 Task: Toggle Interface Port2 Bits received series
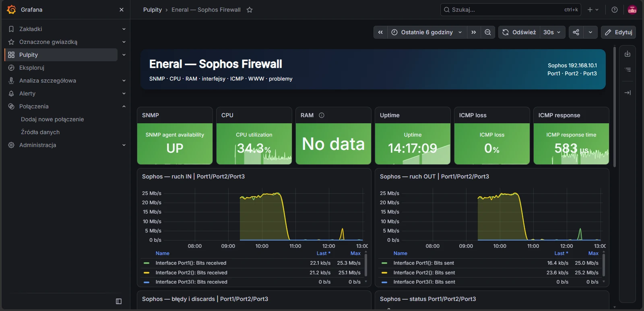tap(191, 273)
